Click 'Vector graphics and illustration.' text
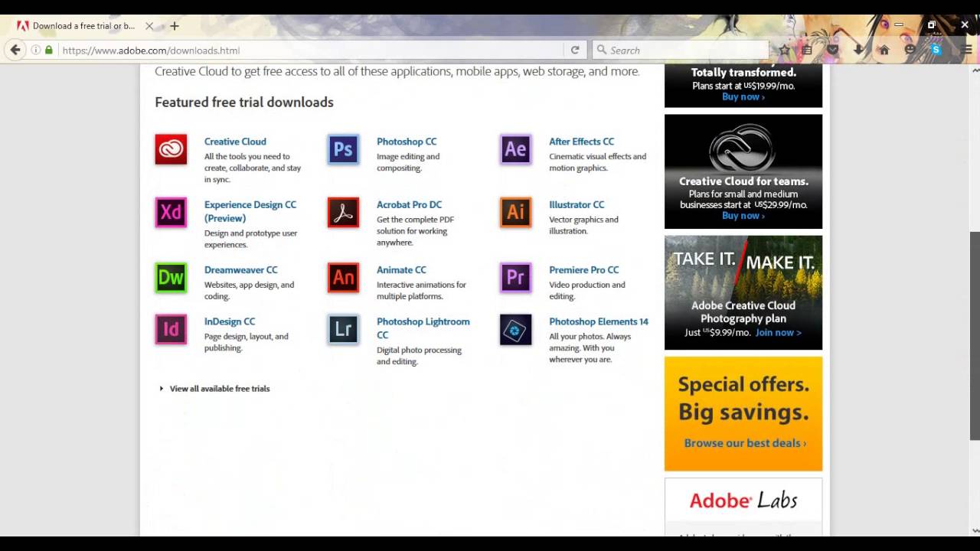Viewport: 980px width, 551px height. [x=583, y=225]
